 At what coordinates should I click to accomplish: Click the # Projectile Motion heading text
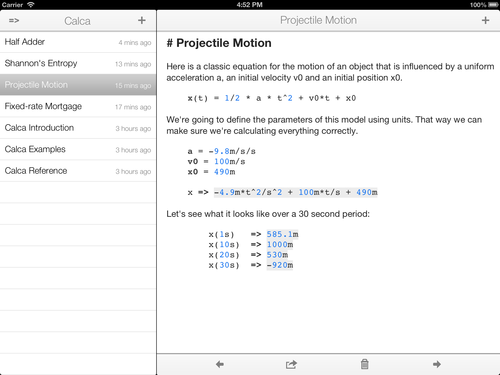pyautogui.click(x=219, y=43)
